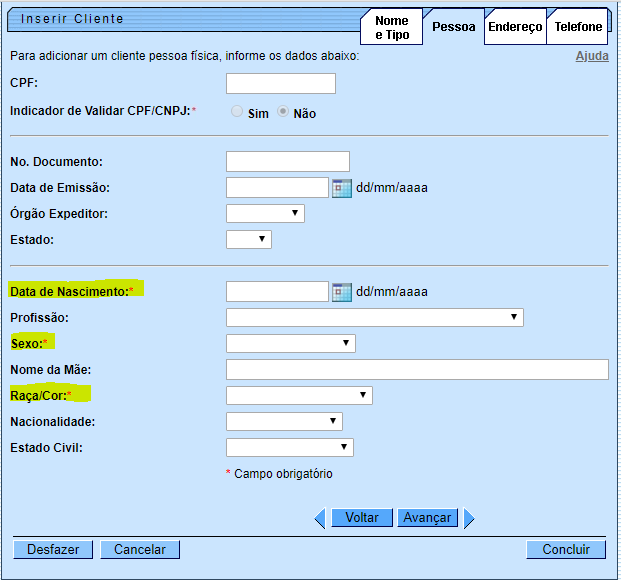Image resolution: width=621 pixels, height=588 pixels.
Task: Click the Desfazer button
Action: click(x=53, y=549)
